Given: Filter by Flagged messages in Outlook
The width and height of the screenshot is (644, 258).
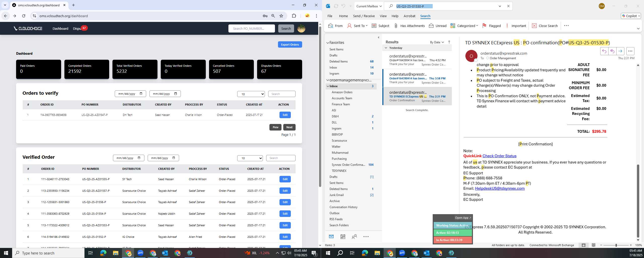Looking at the screenshot, I should coord(492,26).
